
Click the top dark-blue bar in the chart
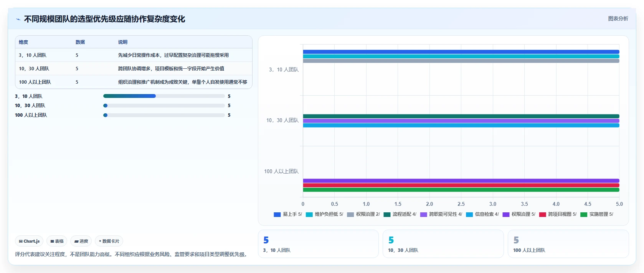click(x=461, y=52)
